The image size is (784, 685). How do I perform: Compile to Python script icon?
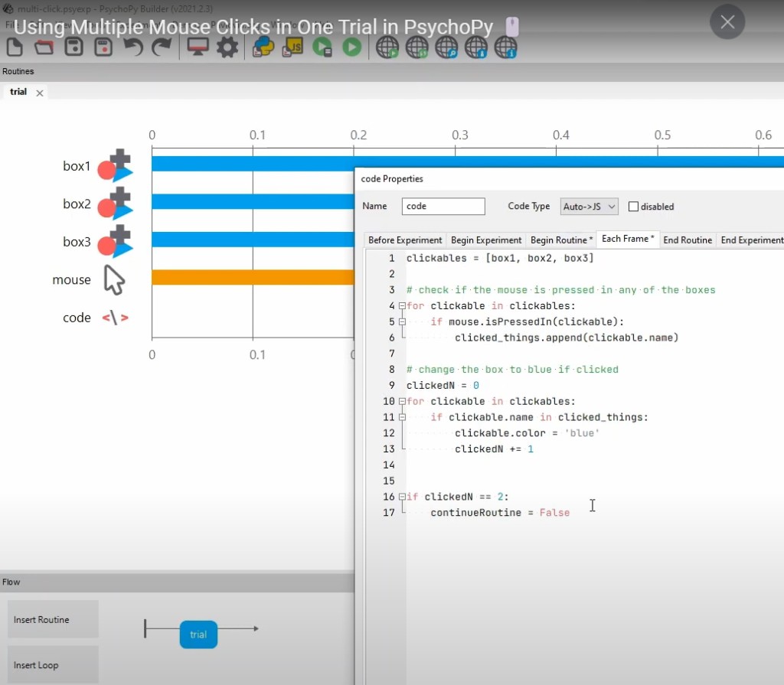[264, 47]
